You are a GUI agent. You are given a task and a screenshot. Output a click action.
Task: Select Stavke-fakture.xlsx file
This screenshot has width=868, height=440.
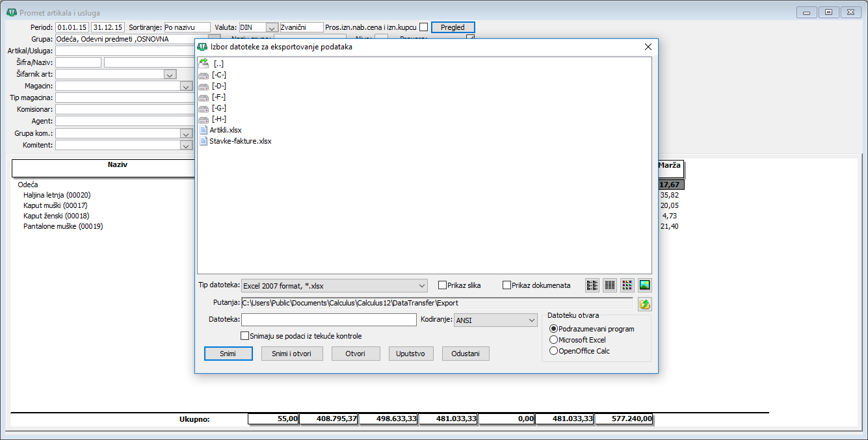pos(240,141)
